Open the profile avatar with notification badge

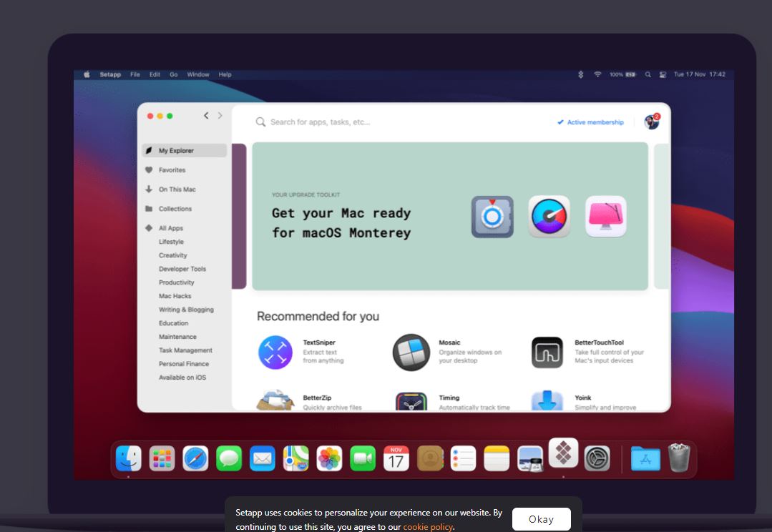[x=652, y=122]
